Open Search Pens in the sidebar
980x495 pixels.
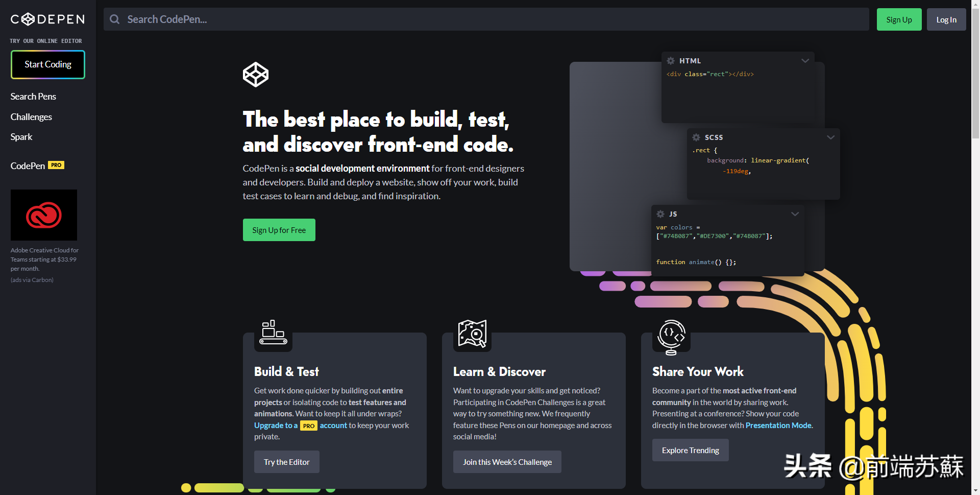(33, 97)
